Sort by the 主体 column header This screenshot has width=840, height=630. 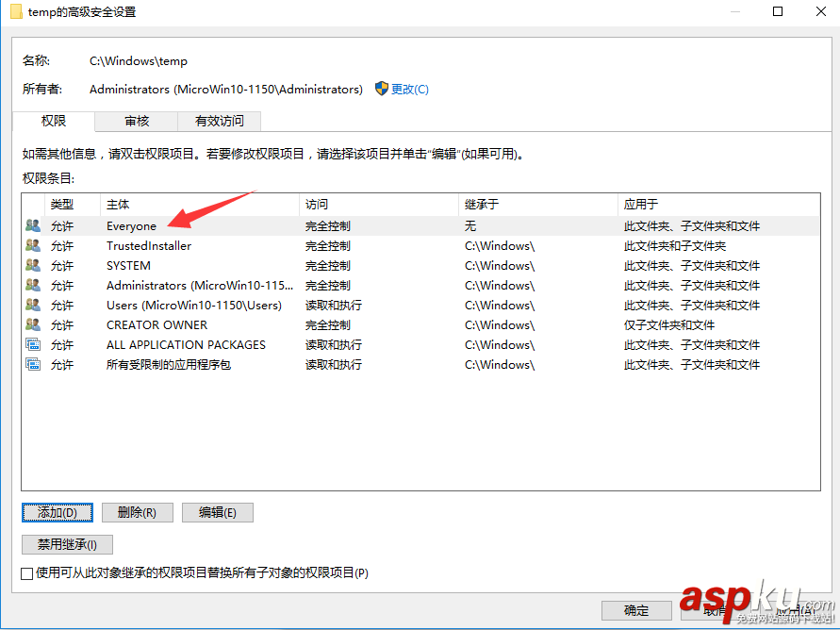(x=200, y=204)
